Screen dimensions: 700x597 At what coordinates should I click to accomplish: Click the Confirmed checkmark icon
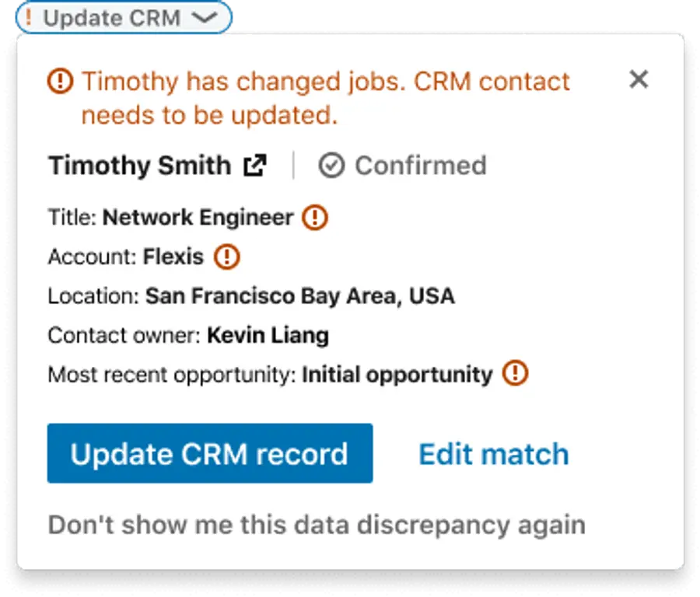332,164
